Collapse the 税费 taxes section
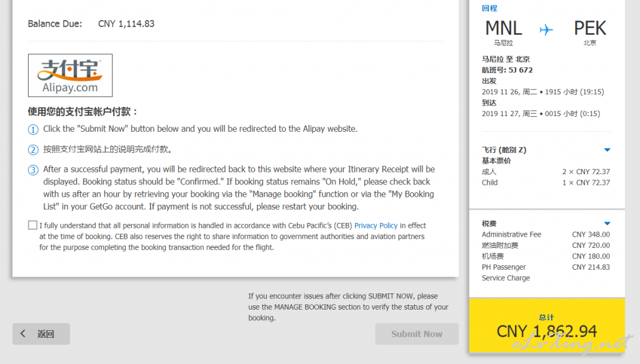Viewport: 640px width, 364px height. tap(607, 224)
